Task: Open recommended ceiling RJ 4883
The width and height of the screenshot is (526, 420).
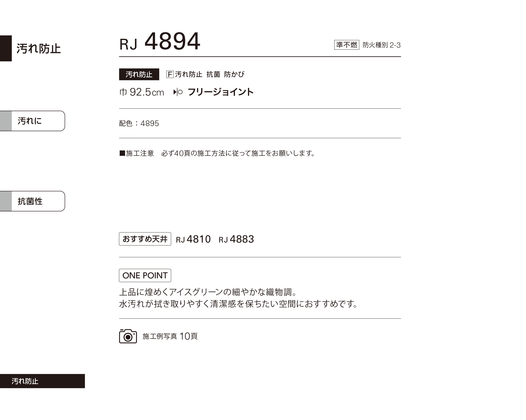Action: [x=236, y=239]
